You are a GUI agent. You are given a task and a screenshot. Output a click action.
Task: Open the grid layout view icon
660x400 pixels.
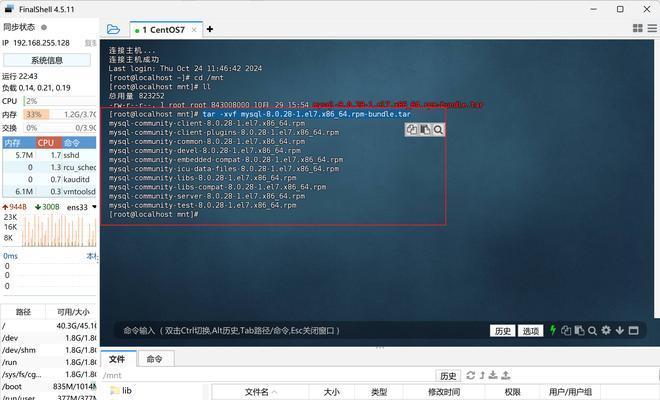click(x=638, y=28)
